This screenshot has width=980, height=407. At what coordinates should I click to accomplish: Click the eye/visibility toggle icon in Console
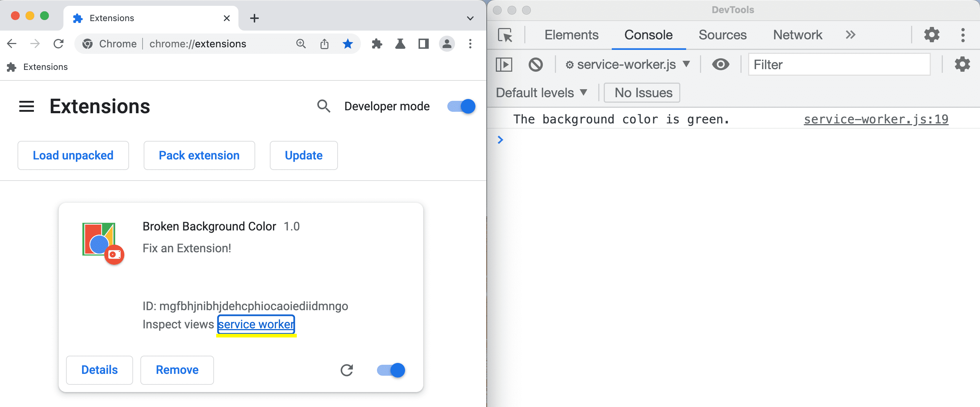point(722,64)
